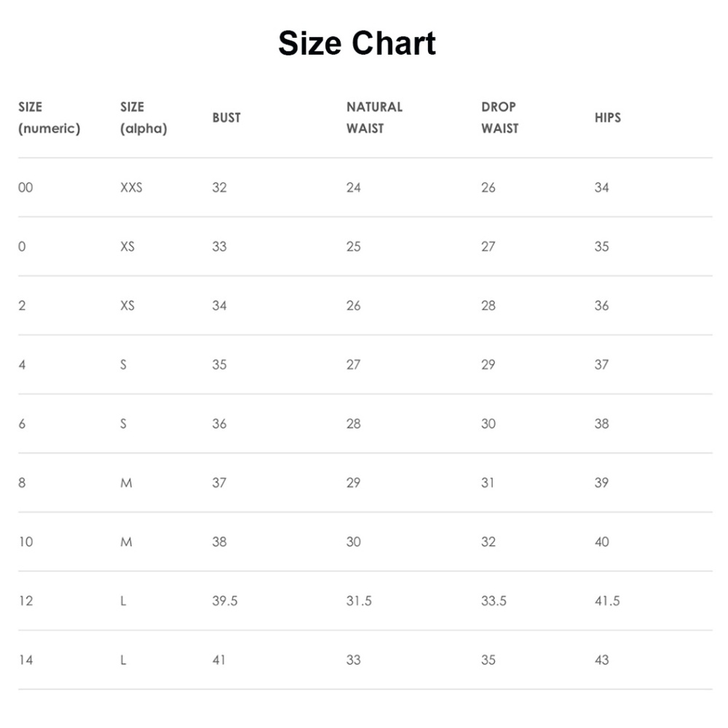The width and height of the screenshot is (728, 728).
Task: Select the XXS size cell
Action: click(131, 187)
